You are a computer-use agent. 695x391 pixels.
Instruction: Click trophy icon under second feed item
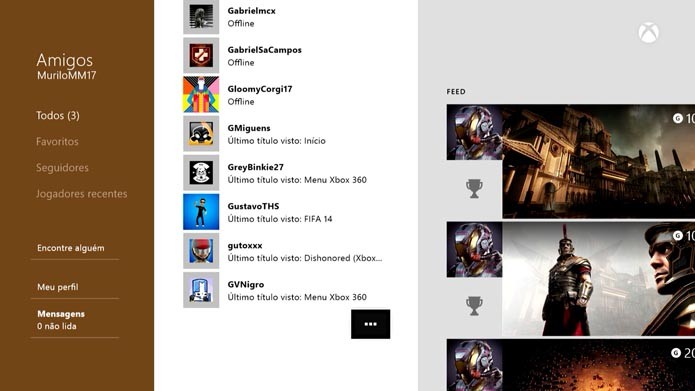tap(474, 306)
